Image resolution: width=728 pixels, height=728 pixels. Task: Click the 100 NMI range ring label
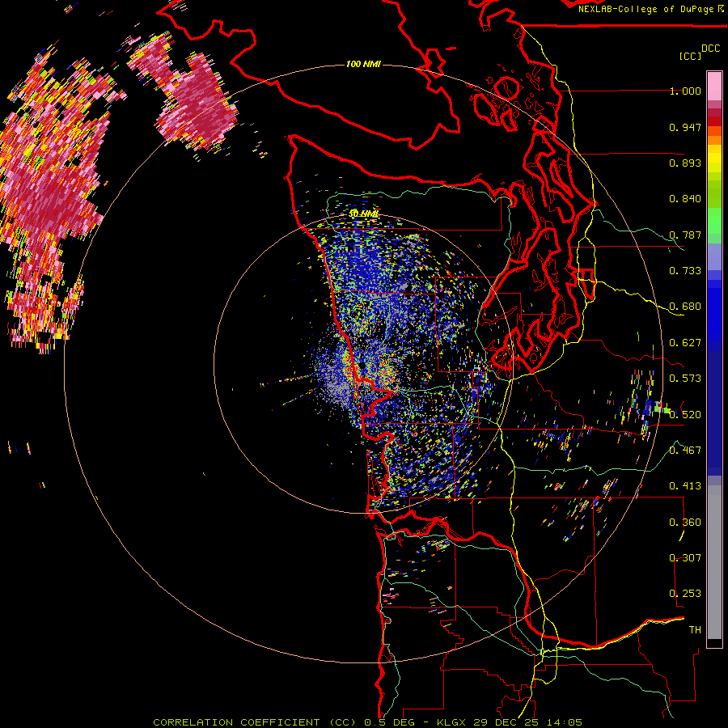click(x=363, y=64)
